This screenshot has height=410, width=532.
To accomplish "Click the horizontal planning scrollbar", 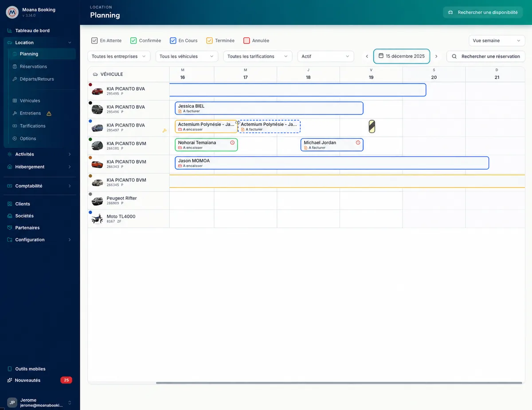I will point(339,383).
